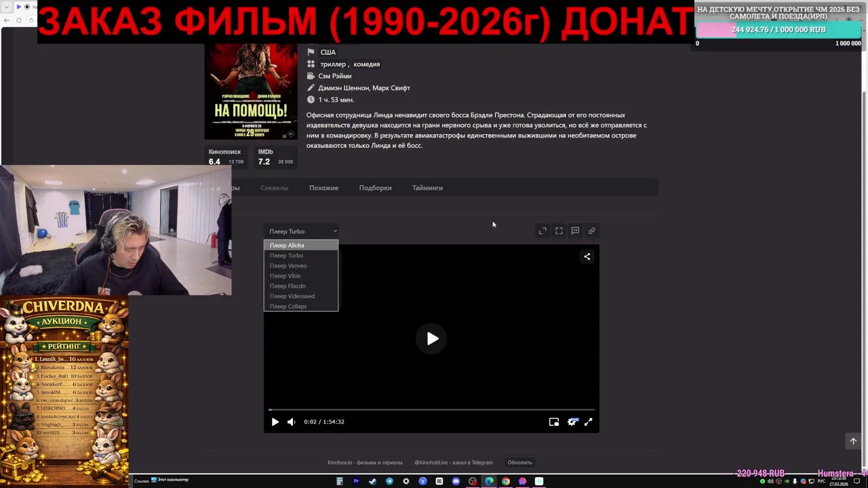This screenshot has height=488, width=868.
Task: Click the taskbar clock showing 27.03.2026
Action: (x=838, y=481)
